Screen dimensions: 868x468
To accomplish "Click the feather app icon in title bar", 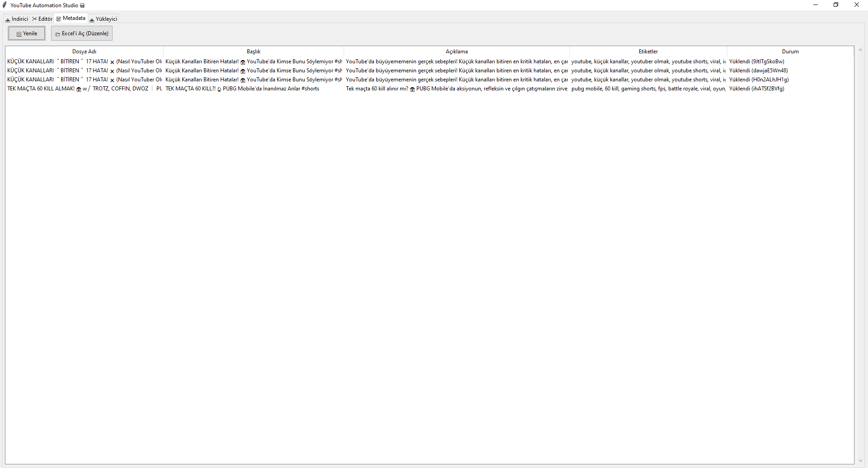I will pyautogui.click(x=5, y=5).
